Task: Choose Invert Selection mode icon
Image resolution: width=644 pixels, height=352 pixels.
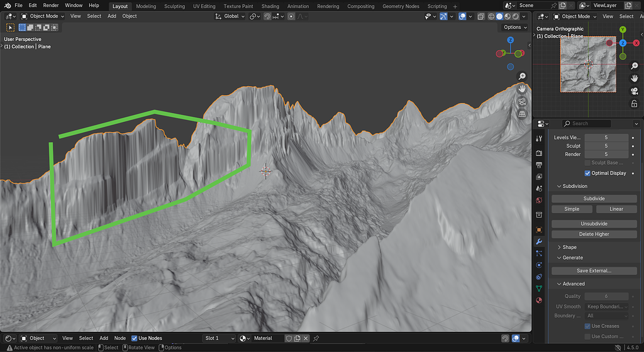Action: 46,28
